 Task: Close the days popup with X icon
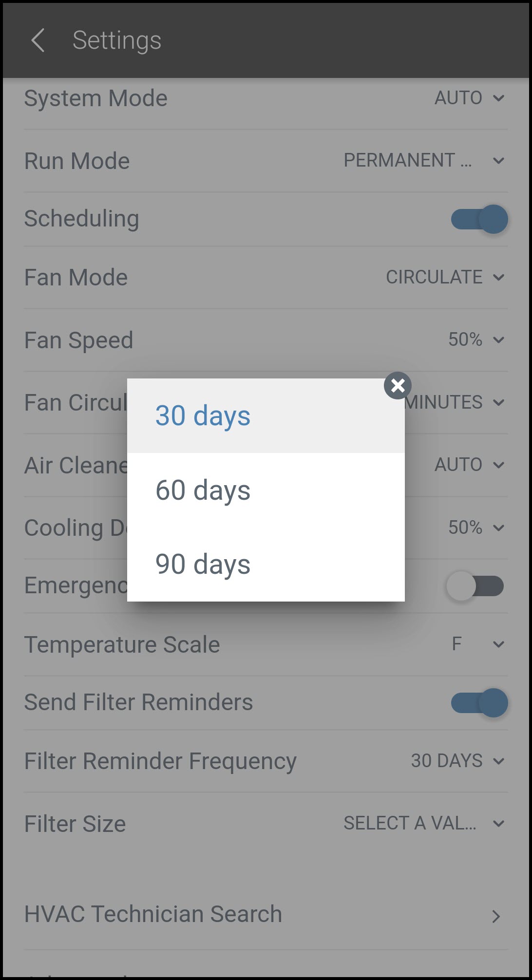398,386
